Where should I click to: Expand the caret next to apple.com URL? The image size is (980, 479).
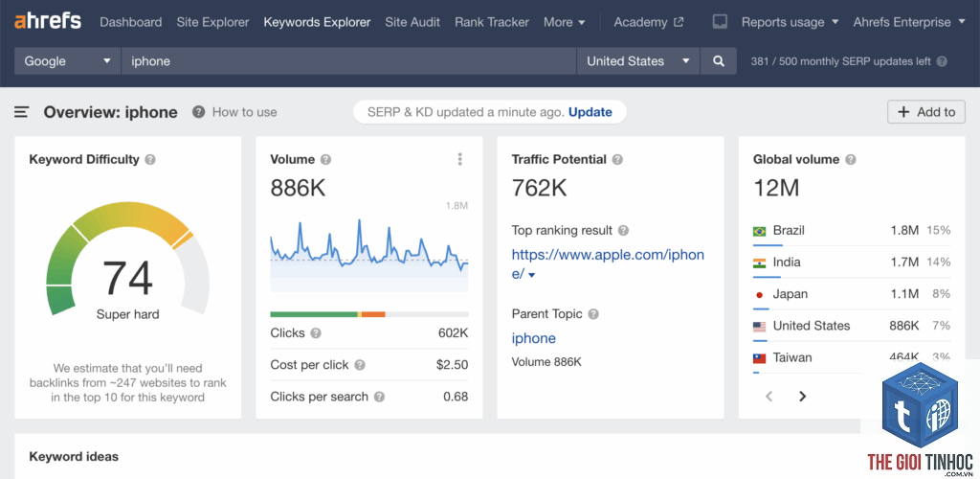[532, 275]
